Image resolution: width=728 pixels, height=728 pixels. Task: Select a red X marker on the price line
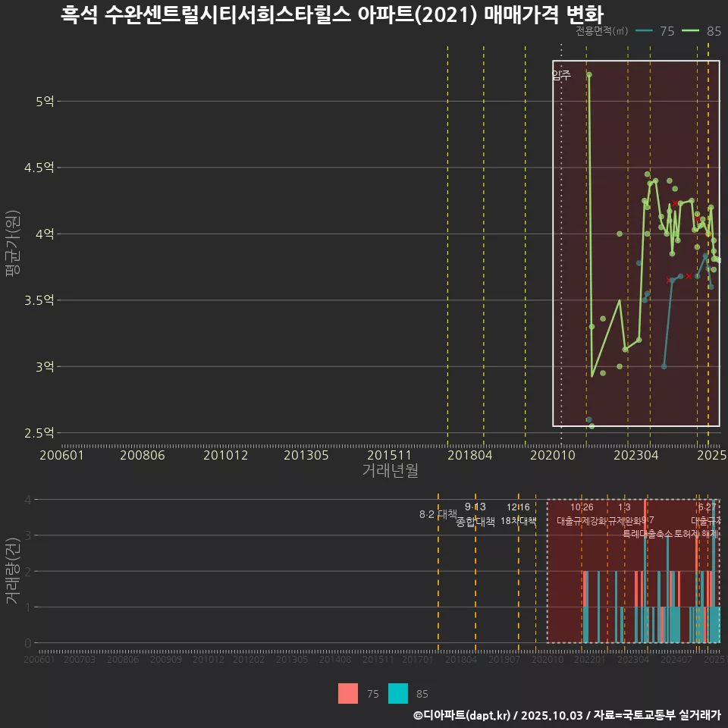click(676, 204)
